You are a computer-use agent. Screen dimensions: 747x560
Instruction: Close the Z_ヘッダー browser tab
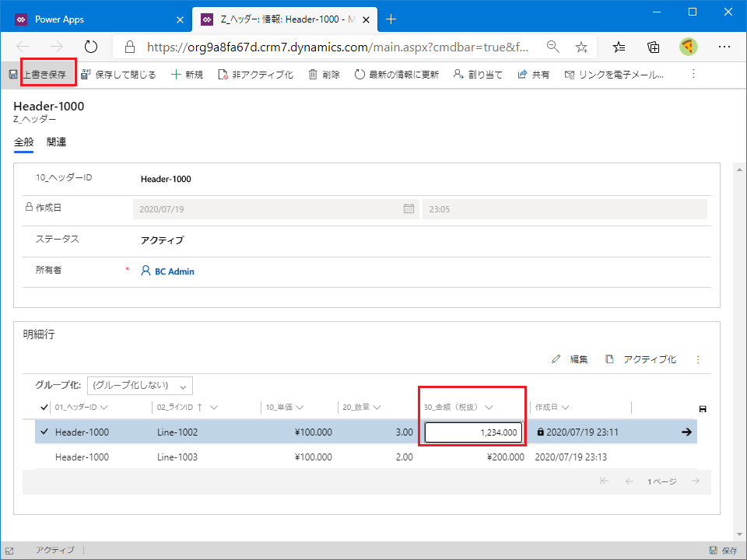[366, 19]
